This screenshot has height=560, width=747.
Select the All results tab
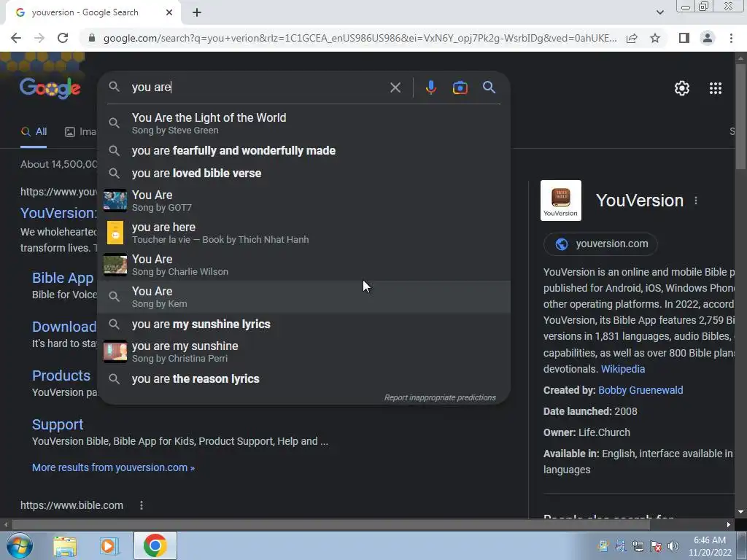34,132
